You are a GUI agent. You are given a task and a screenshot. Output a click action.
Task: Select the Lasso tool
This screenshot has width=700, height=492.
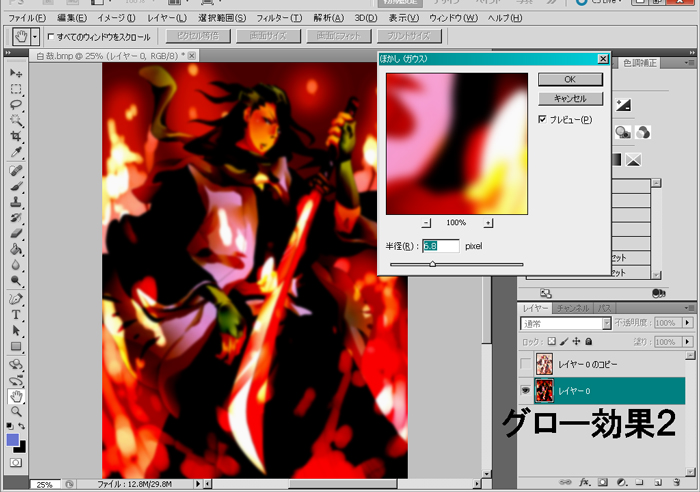(16, 104)
